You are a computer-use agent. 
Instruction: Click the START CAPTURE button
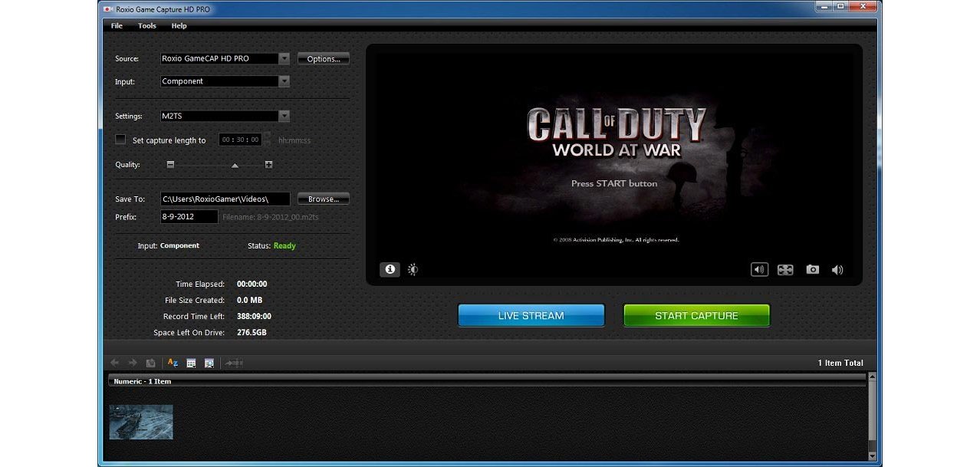pyautogui.click(x=696, y=316)
